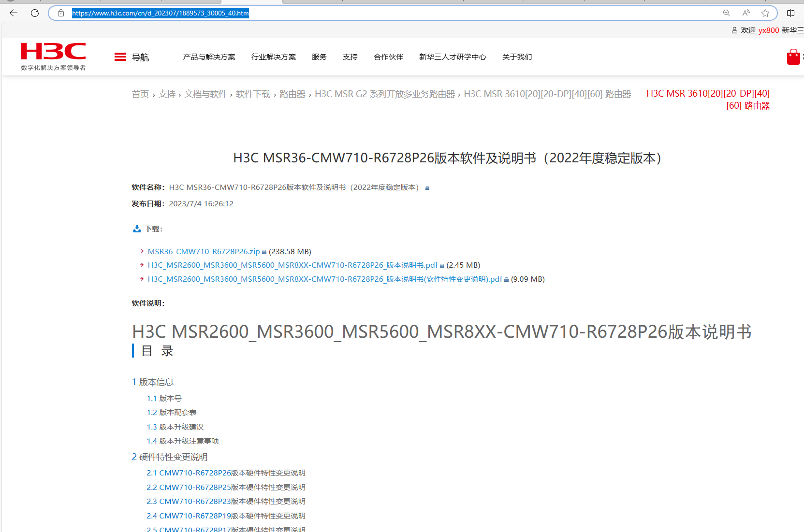Open 合作伙伴 menu

pos(388,57)
